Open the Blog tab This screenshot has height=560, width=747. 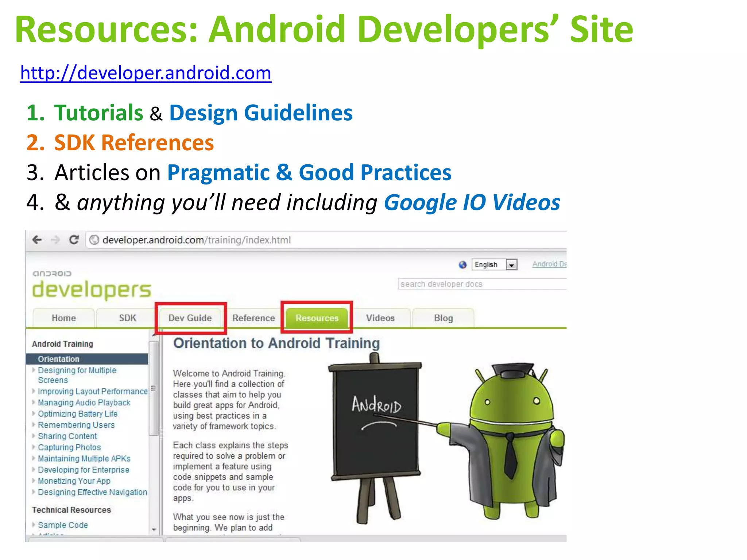point(444,318)
